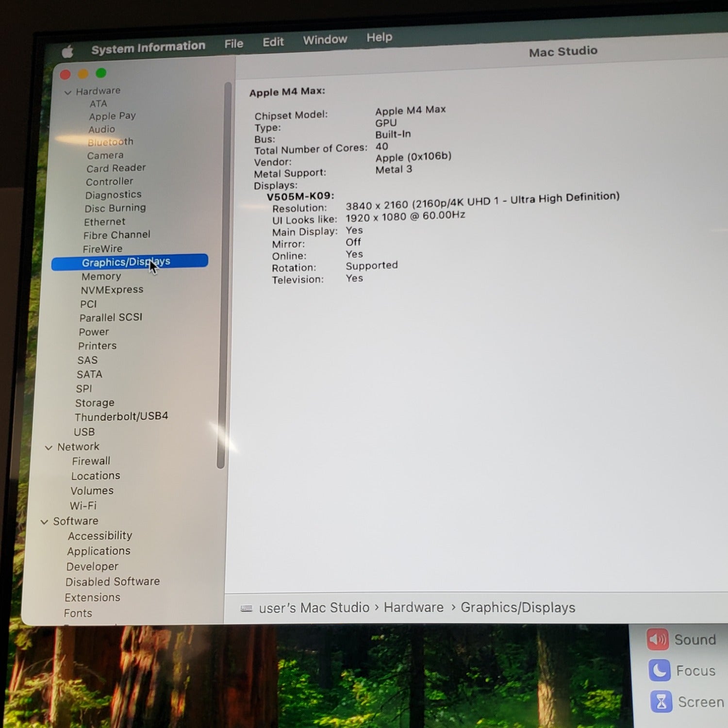The height and width of the screenshot is (728, 728).
Task: Select Thunderbolt/USB4 in the sidebar
Action: coord(121,416)
